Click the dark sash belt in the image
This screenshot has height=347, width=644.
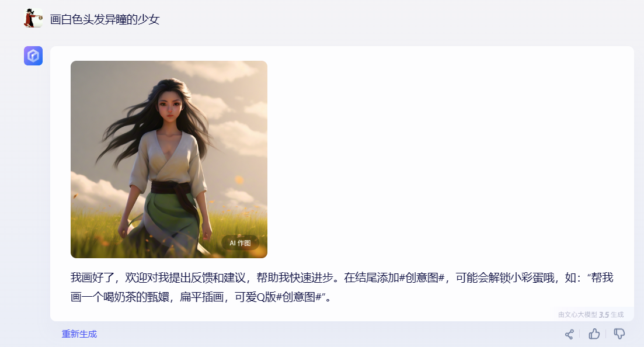tap(171, 188)
